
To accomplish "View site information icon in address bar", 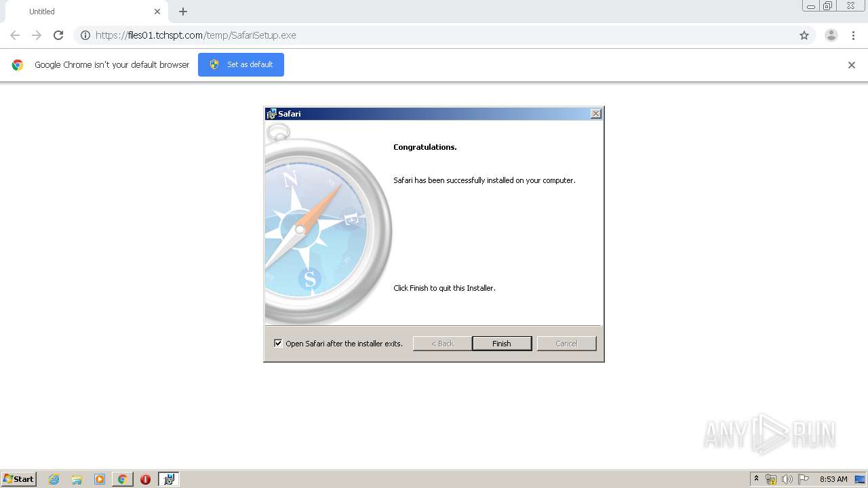I will [x=85, y=35].
